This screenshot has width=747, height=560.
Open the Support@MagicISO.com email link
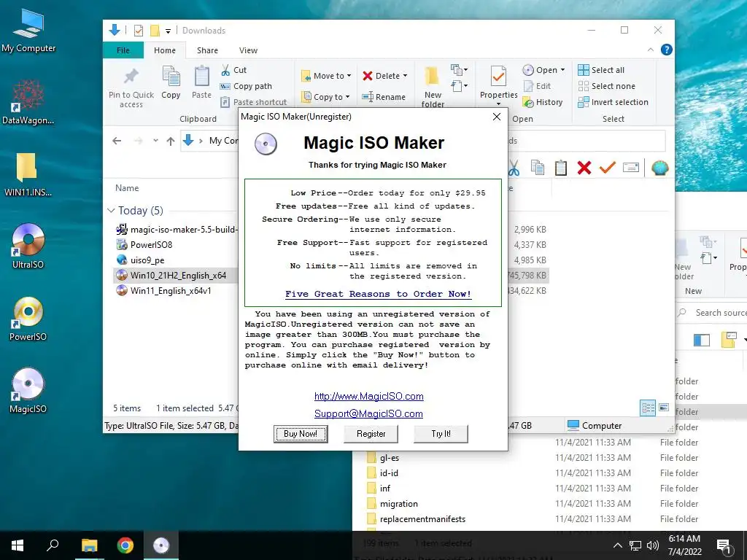click(x=368, y=414)
